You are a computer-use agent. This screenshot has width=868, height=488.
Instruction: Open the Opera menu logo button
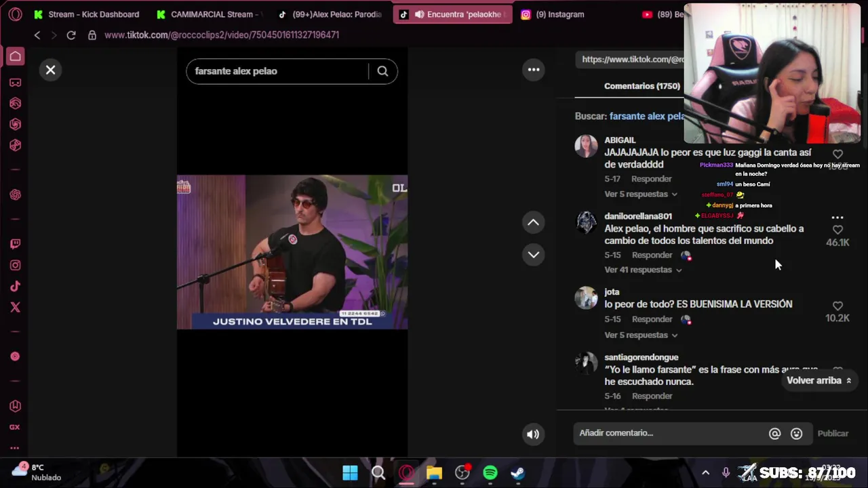pyautogui.click(x=15, y=14)
